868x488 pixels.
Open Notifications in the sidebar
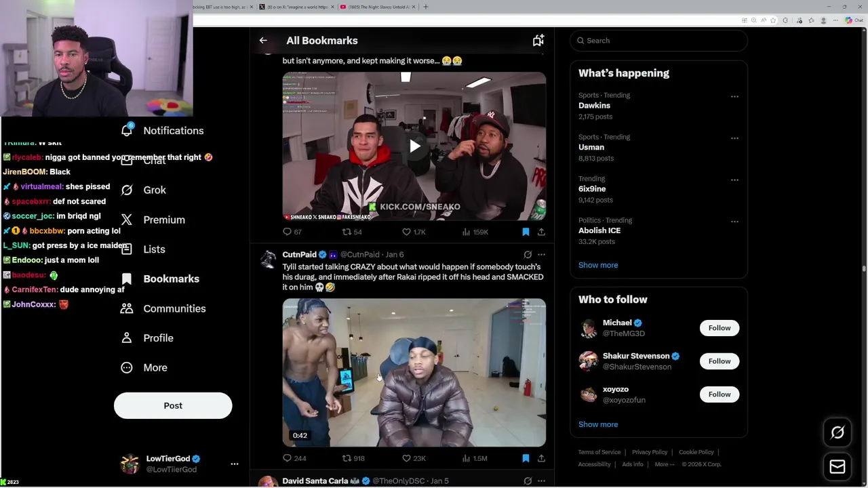point(162,130)
